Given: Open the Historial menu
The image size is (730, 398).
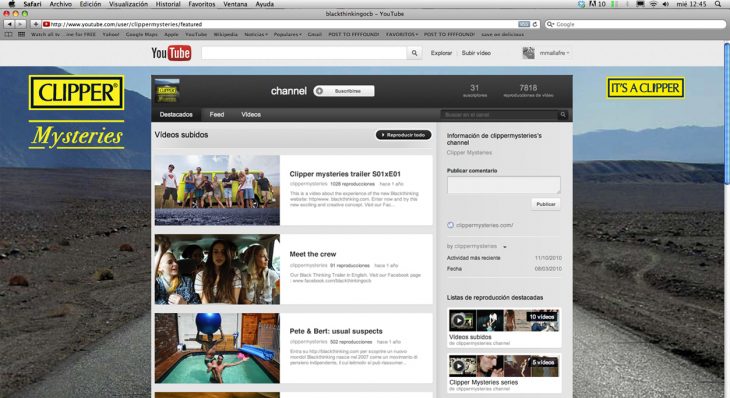Looking at the screenshot, I should pyautogui.click(x=168, y=4).
